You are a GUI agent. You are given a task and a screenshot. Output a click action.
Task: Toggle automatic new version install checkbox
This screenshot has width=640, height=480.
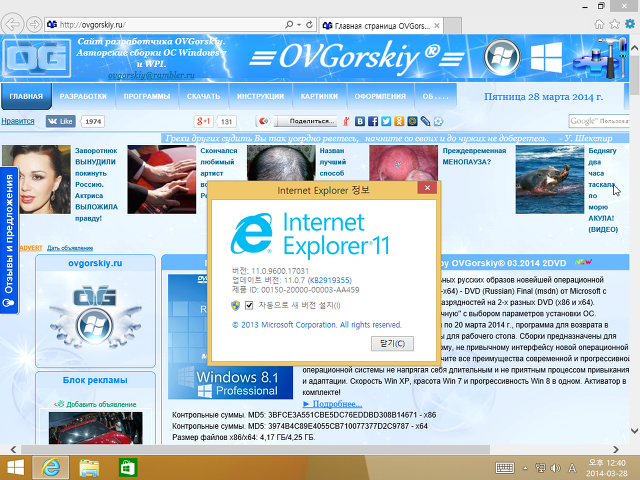pos(249,305)
